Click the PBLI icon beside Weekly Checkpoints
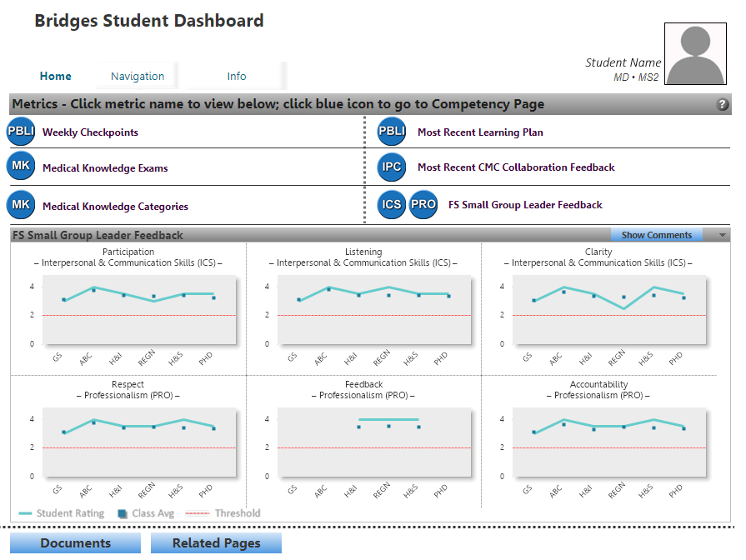Image resolution: width=746 pixels, height=560 pixels. (x=21, y=132)
